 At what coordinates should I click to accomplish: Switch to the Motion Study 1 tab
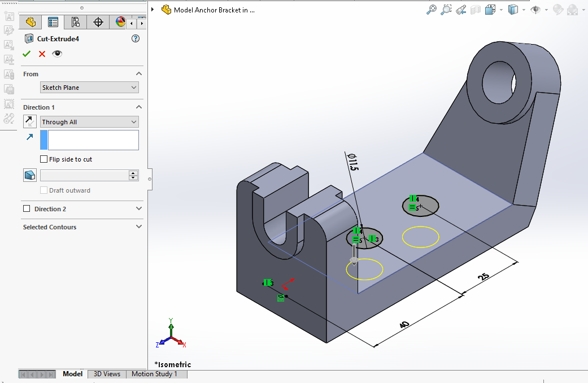click(154, 374)
